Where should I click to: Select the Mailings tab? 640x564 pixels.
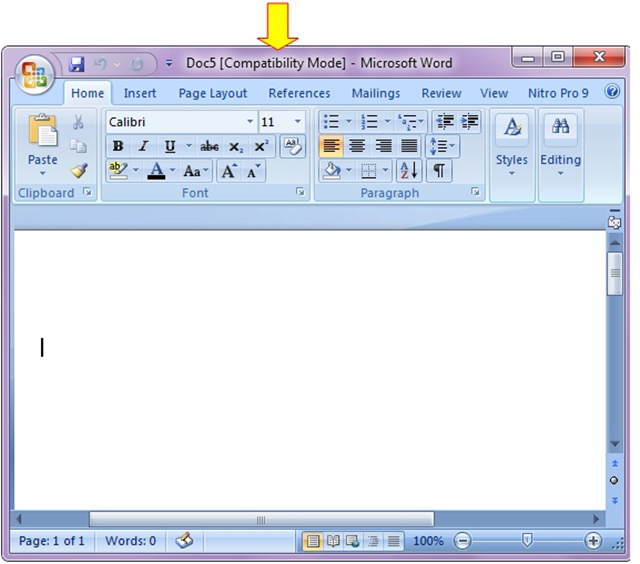coord(376,93)
